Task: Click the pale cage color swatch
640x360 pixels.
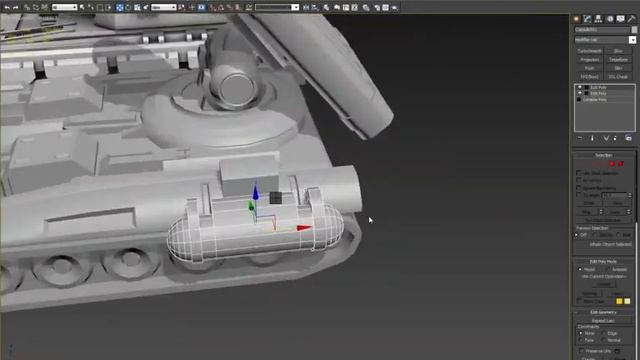Action: pyautogui.click(x=627, y=301)
